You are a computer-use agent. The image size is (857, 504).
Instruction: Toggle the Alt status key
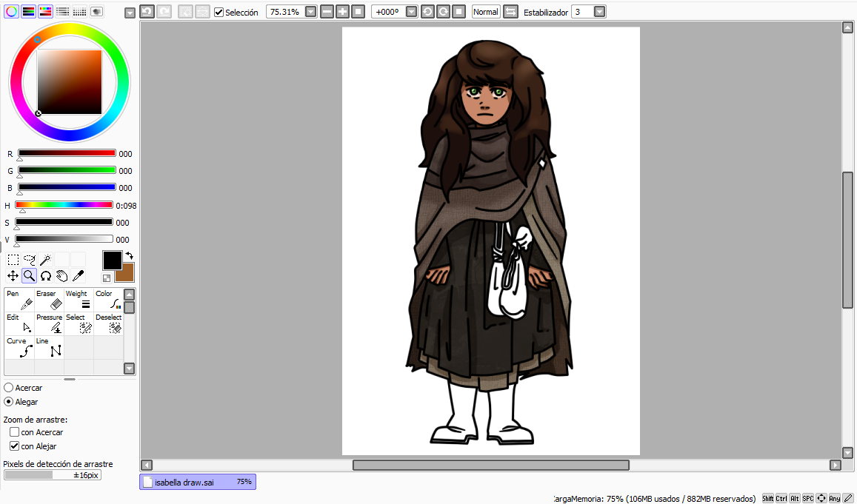[x=795, y=498]
